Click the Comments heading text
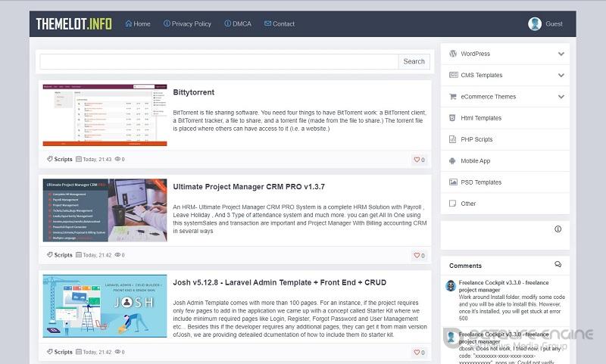 pyautogui.click(x=465, y=266)
